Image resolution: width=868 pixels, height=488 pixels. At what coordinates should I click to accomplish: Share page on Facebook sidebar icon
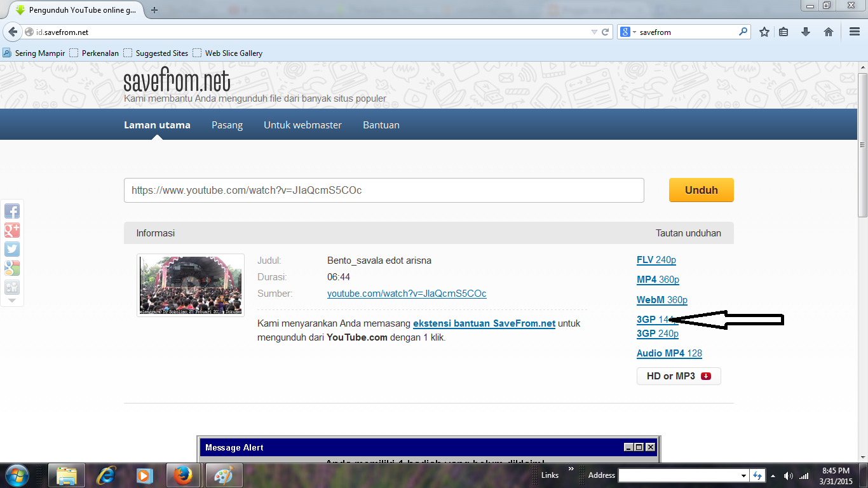click(x=12, y=211)
